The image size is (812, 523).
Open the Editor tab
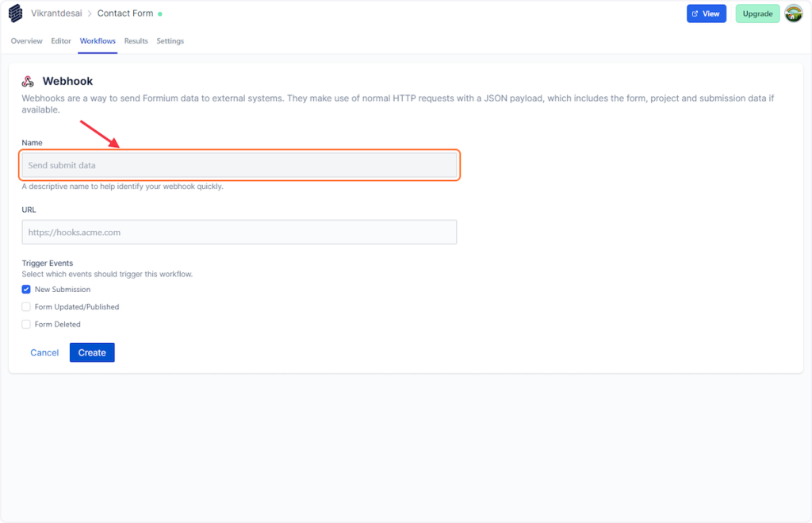click(x=61, y=41)
